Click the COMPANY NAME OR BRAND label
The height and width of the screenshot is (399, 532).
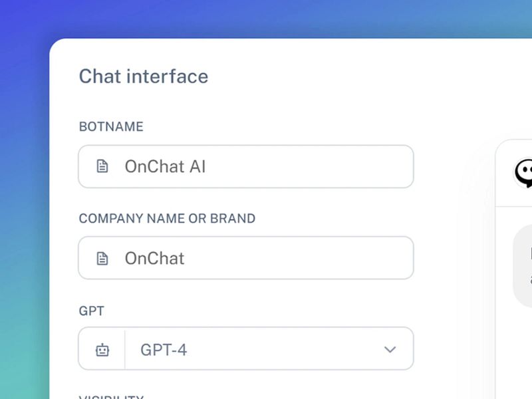click(167, 218)
